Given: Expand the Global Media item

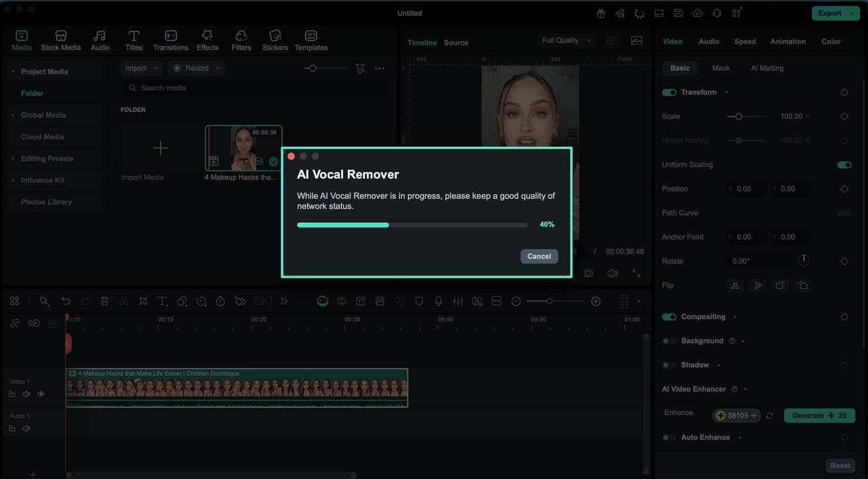Looking at the screenshot, I should pyautogui.click(x=13, y=115).
